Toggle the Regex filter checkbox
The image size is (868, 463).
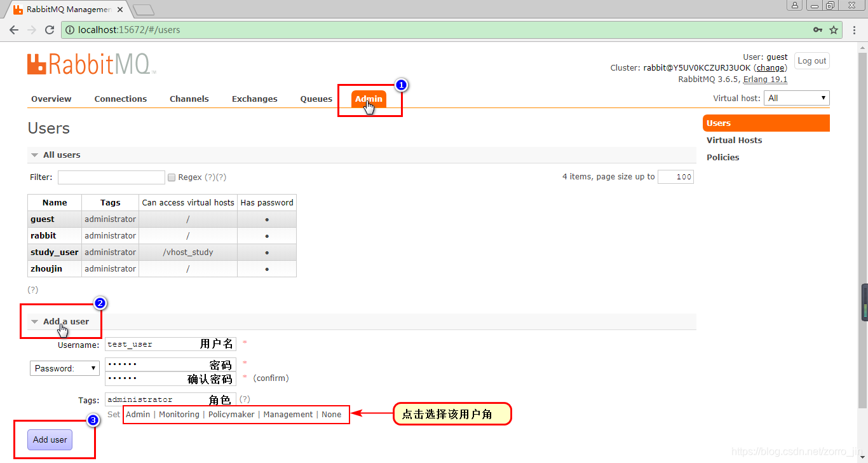(172, 177)
